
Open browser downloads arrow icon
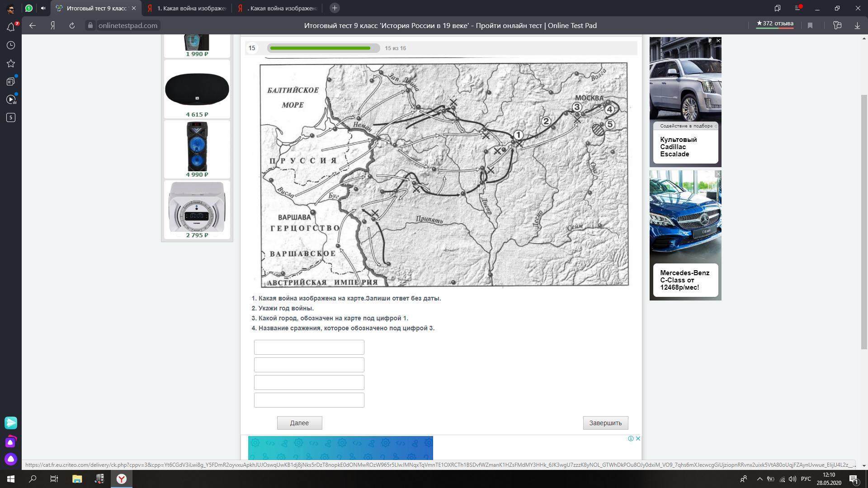(857, 26)
